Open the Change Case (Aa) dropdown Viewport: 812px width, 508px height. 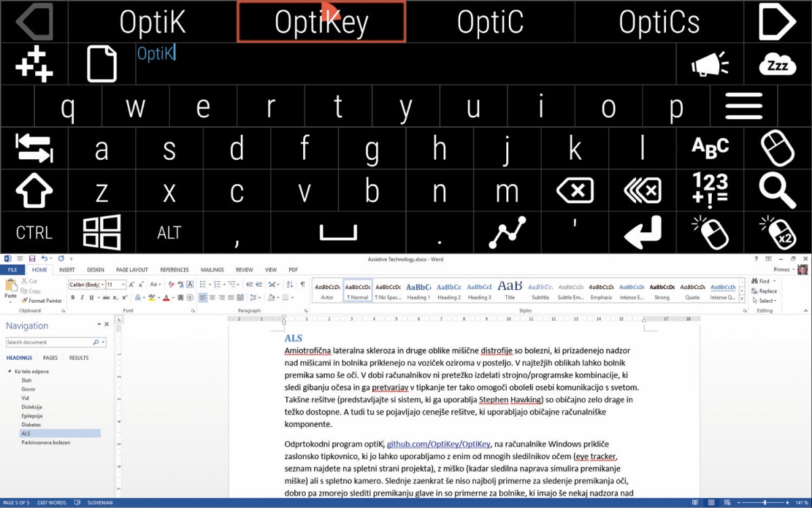(x=156, y=284)
